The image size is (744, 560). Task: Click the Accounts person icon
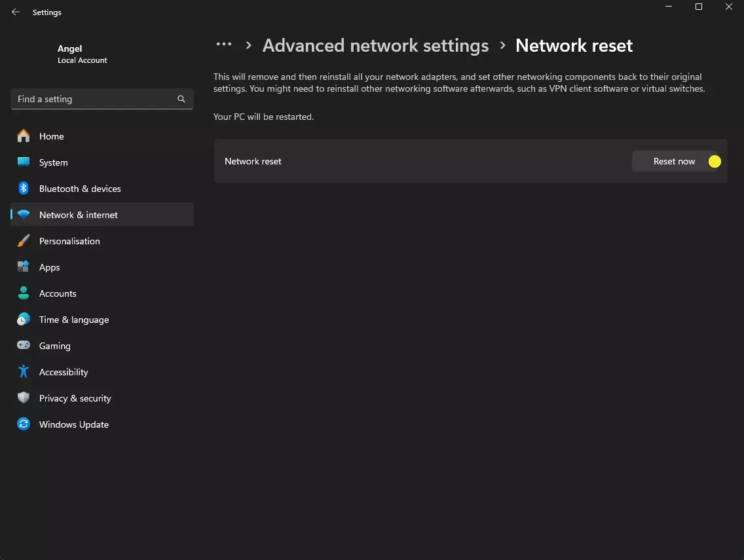click(x=24, y=293)
